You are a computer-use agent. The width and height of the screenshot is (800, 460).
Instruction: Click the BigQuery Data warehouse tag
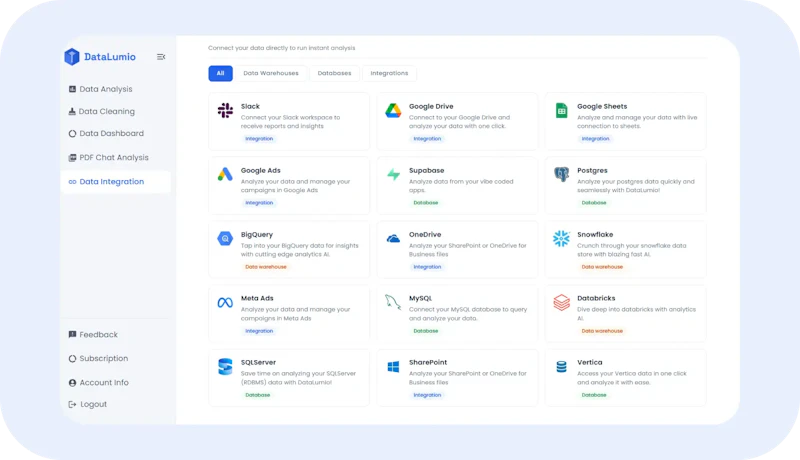click(x=266, y=267)
